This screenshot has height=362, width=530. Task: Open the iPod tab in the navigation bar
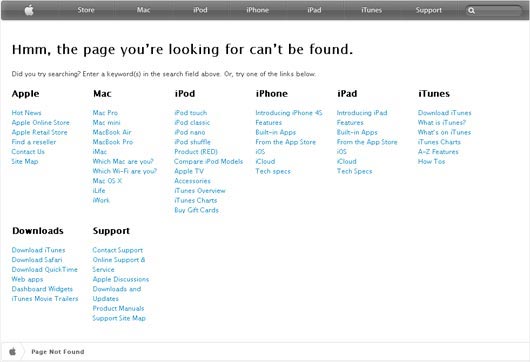pos(200,10)
